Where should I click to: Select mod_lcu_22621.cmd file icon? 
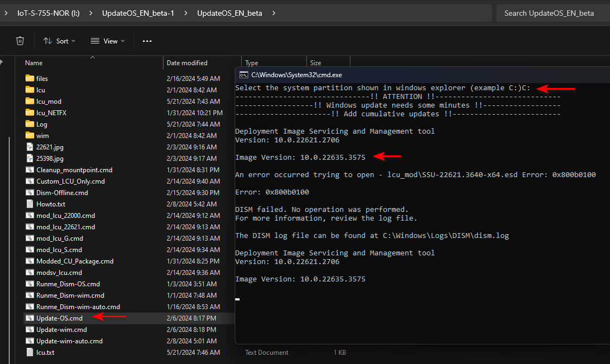tap(29, 227)
